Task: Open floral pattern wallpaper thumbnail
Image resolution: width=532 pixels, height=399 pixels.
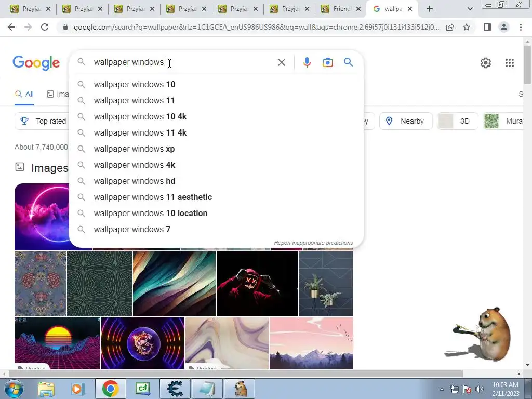Action: pos(41,284)
